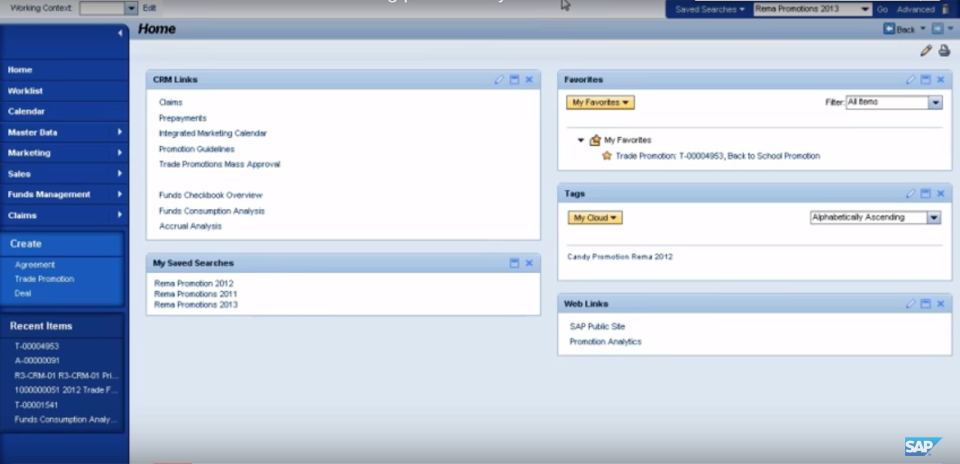Open the Promotion Analytics web link
The width and height of the screenshot is (960, 464).
point(606,342)
